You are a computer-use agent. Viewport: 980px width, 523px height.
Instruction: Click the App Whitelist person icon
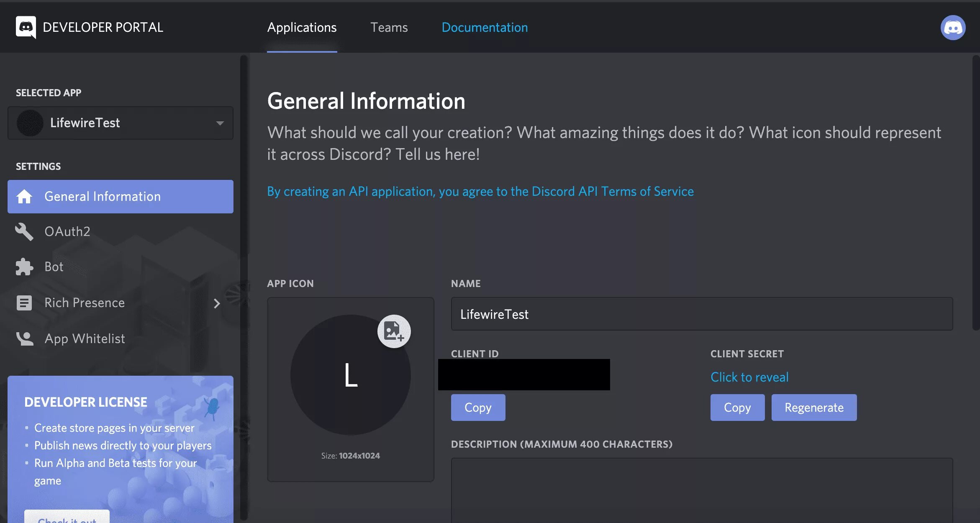click(24, 338)
